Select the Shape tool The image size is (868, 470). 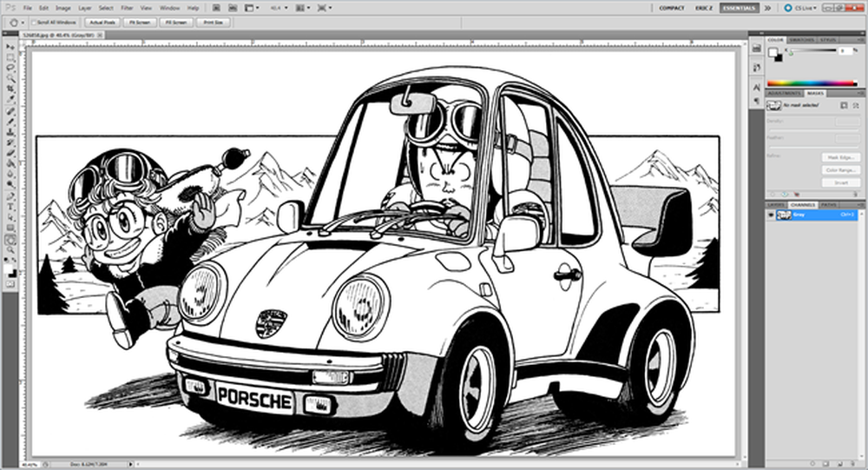(x=10, y=228)
